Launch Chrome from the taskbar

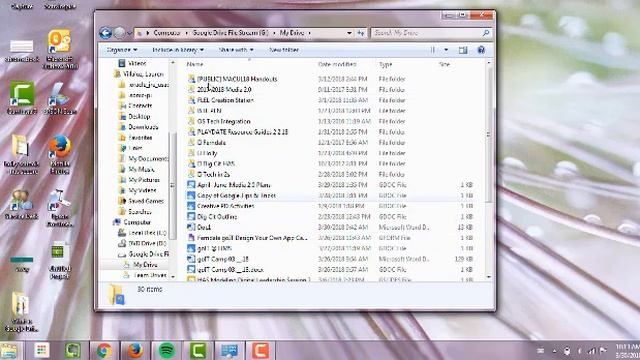pyautogui.click(x=104, y=351)
